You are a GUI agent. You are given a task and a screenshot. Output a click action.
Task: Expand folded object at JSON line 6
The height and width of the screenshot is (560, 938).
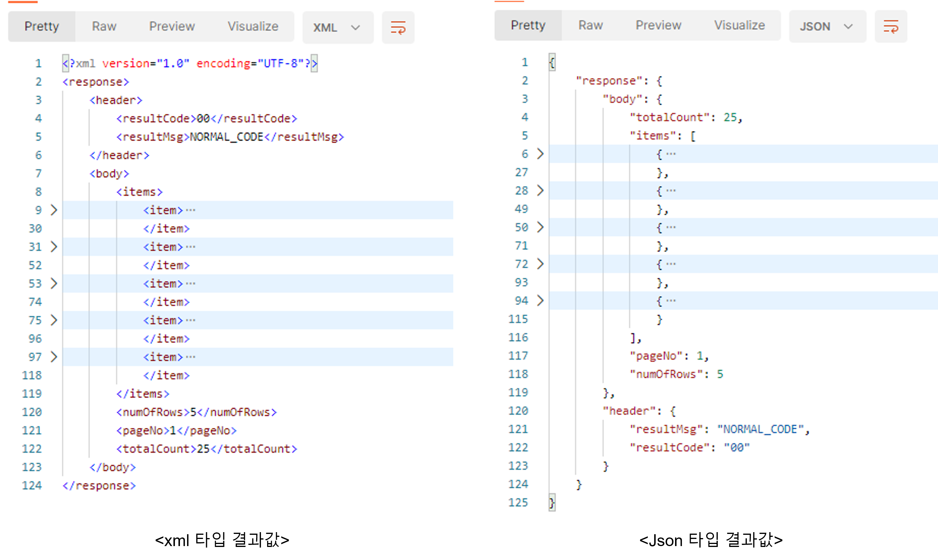coord(540,154)
